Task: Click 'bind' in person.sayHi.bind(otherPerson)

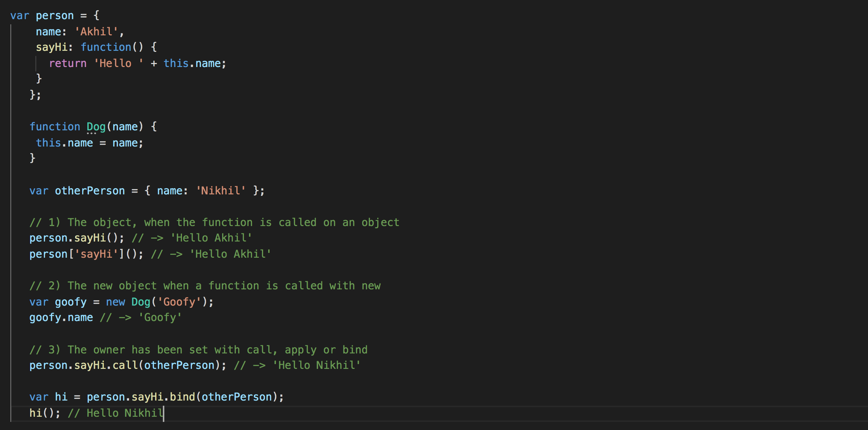Action: click(x=182, y=397)
